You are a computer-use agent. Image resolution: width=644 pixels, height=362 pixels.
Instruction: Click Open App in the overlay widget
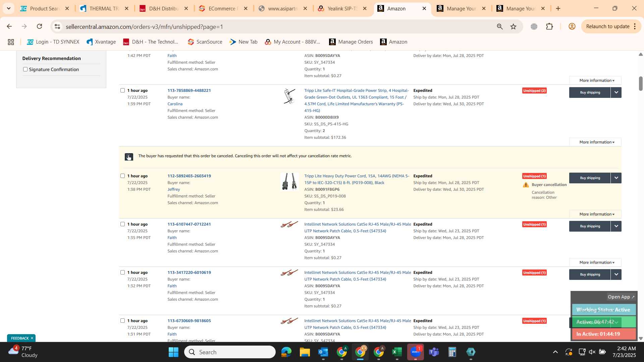click(x=621, y=297)
